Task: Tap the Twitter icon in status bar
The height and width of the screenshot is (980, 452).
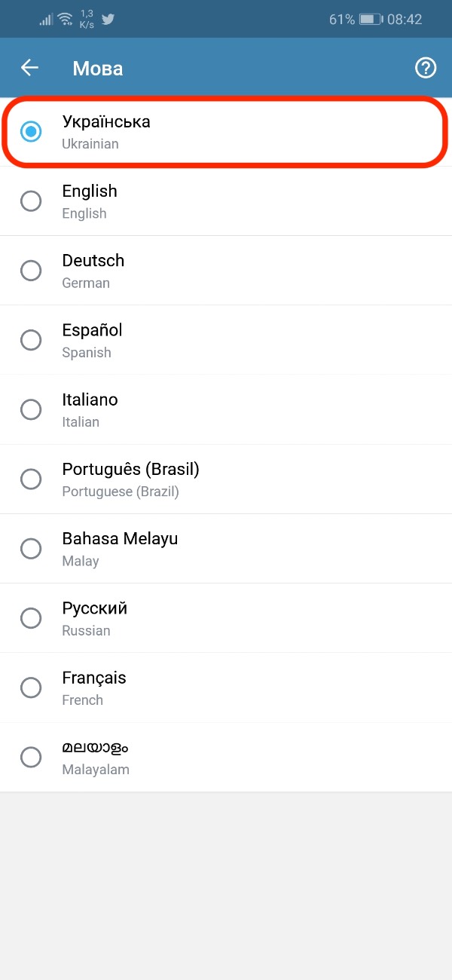Action: tap(108, 19)
